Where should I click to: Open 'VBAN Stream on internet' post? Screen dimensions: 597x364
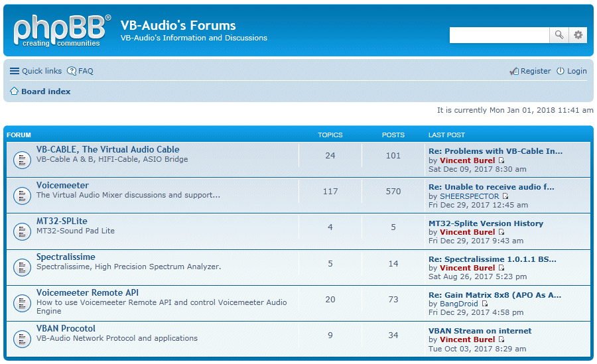tap(480, 331)
